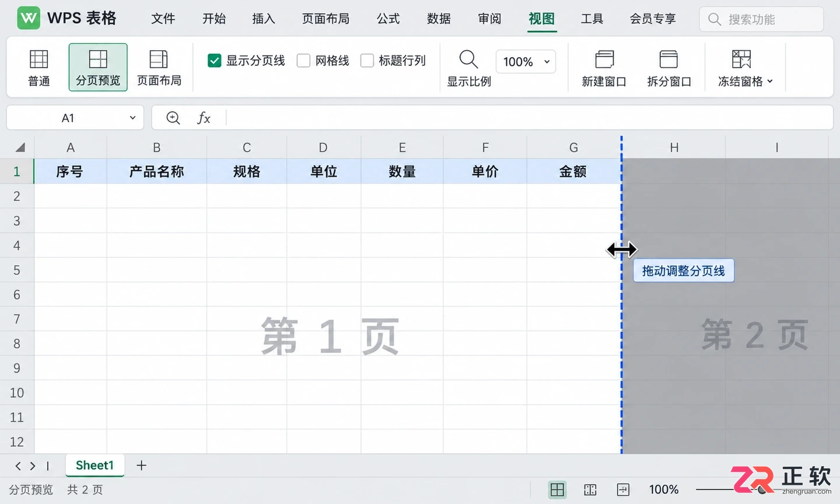Viewport: 840px width, 504px height.
Task: Select column F header
Action: [485, 148]
